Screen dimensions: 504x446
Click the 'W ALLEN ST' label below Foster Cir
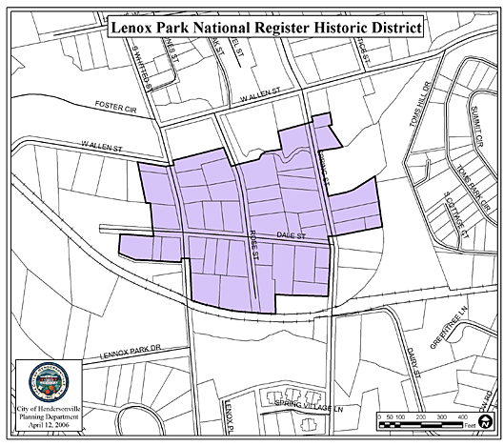[x=102, y=147]
